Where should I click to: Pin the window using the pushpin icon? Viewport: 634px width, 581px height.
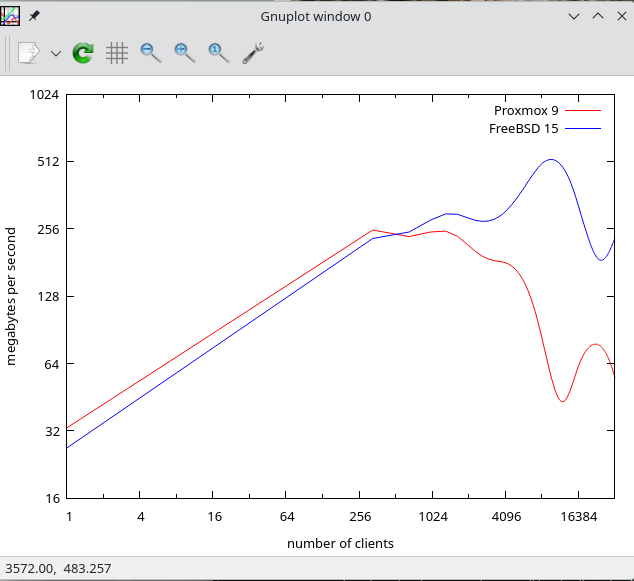[34, 17]
